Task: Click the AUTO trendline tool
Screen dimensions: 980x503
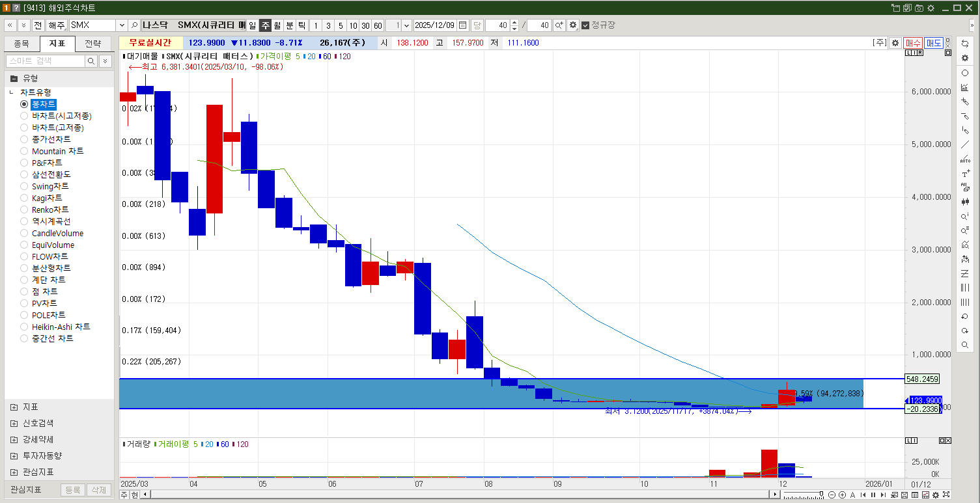Action: pyautogui.click(x=965, y=159)
